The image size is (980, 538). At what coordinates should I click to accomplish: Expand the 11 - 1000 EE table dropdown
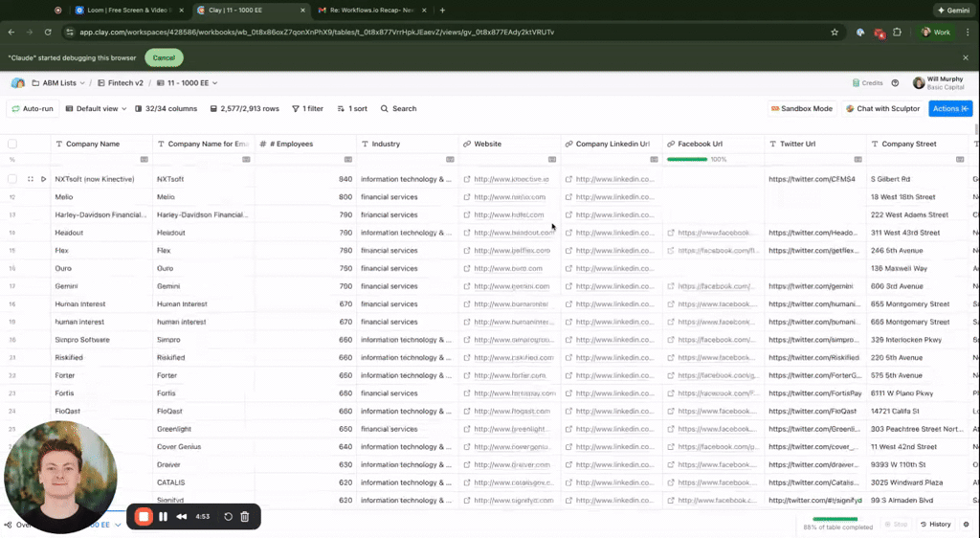(x=187, y=83)
